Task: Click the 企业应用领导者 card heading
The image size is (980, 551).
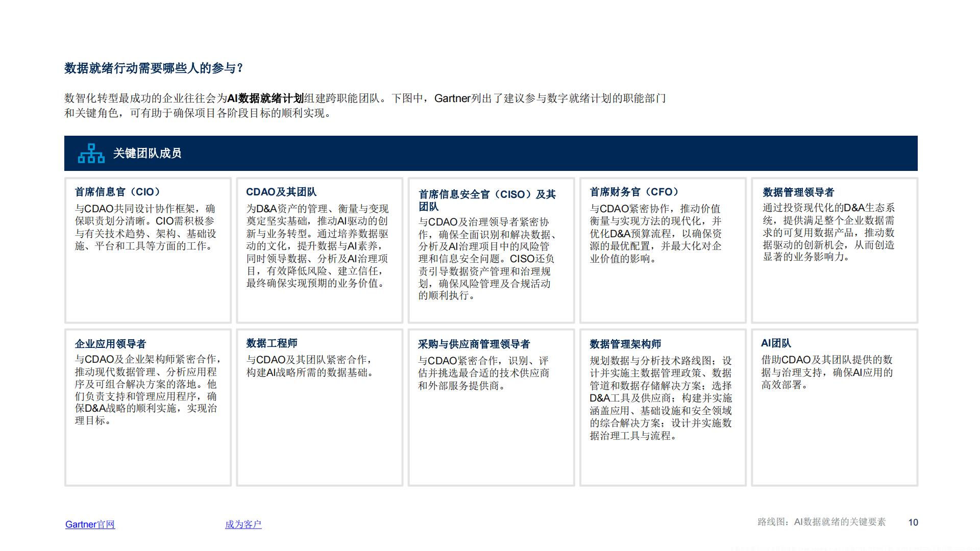Action: [110, 344]
